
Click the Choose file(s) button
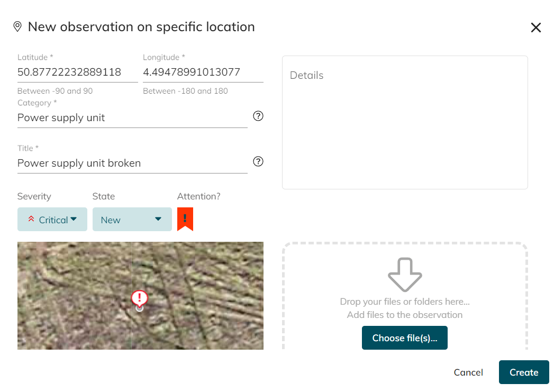click(x=405, y=338)
